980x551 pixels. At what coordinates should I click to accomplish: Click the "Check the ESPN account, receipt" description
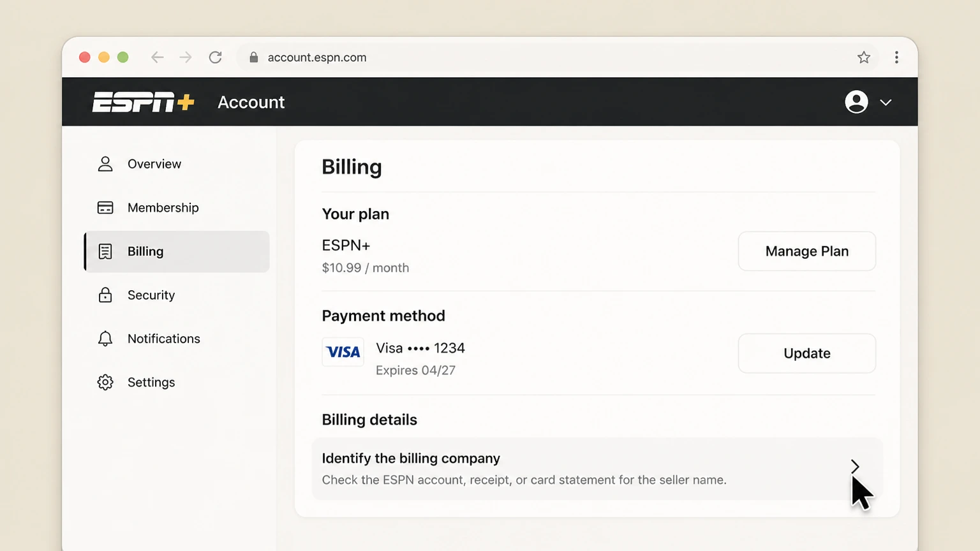click(524, 480)
